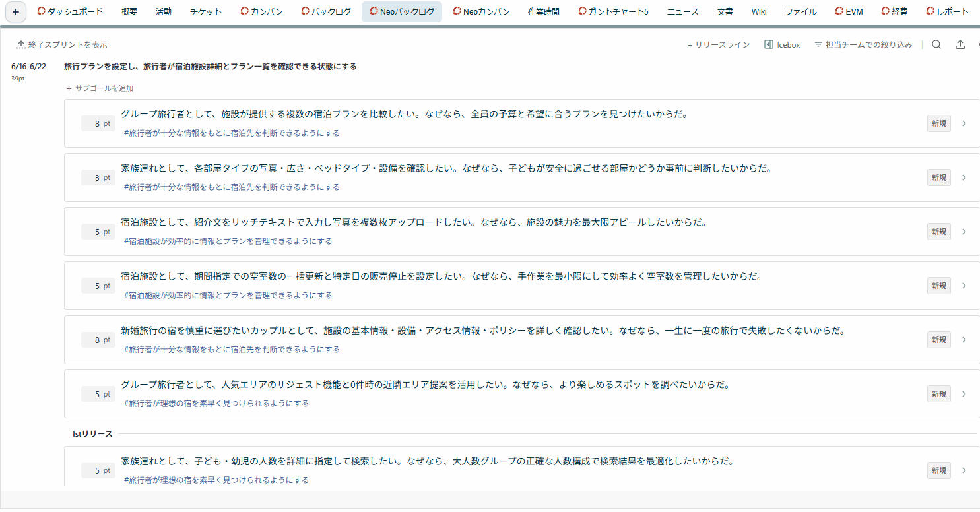Click the plus button left of the tabs
This screenshot has height=512, width=980.
pos(16,11)
